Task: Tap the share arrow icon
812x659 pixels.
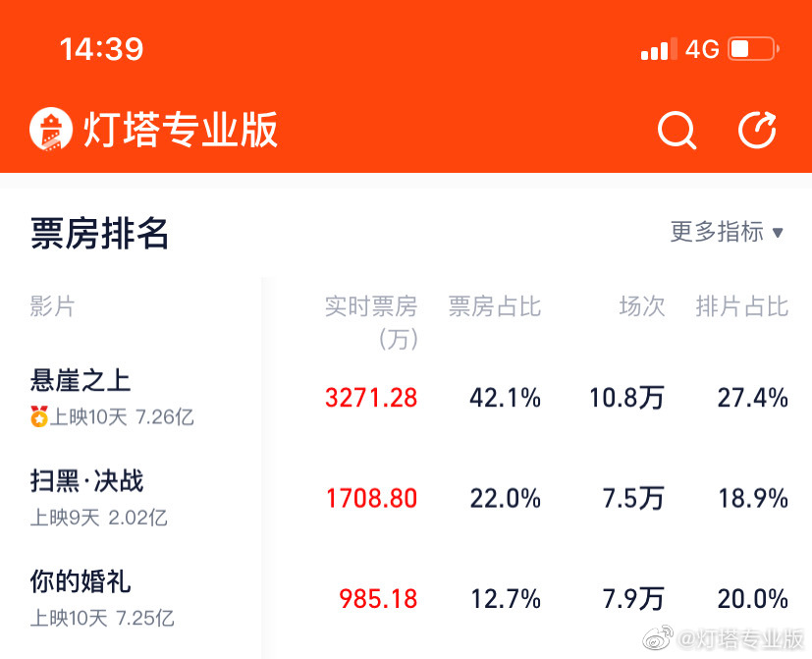Action: point(757,130)
